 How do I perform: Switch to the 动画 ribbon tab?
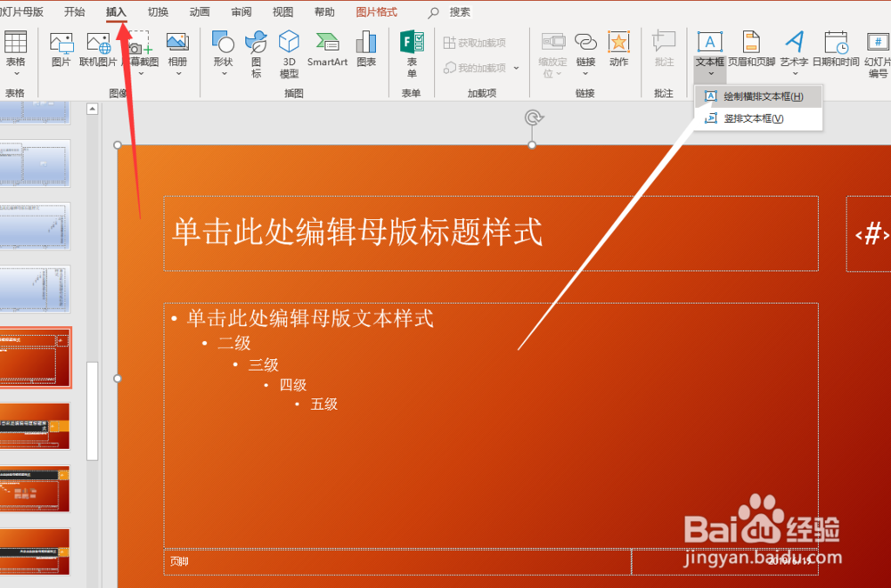(x=198, y=12)
